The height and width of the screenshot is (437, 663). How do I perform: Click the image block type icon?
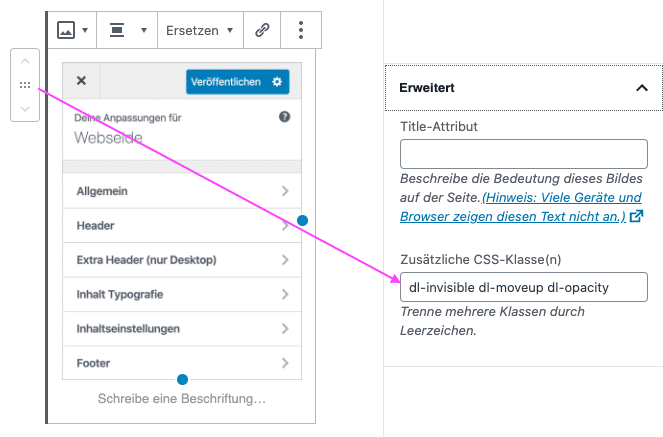(x=66, y=30)
